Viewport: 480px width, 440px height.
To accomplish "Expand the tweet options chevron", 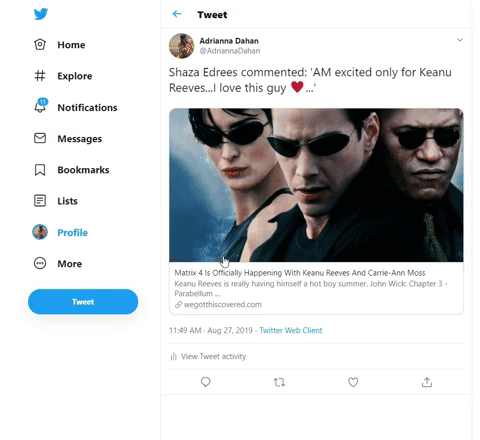I will 460,40.
